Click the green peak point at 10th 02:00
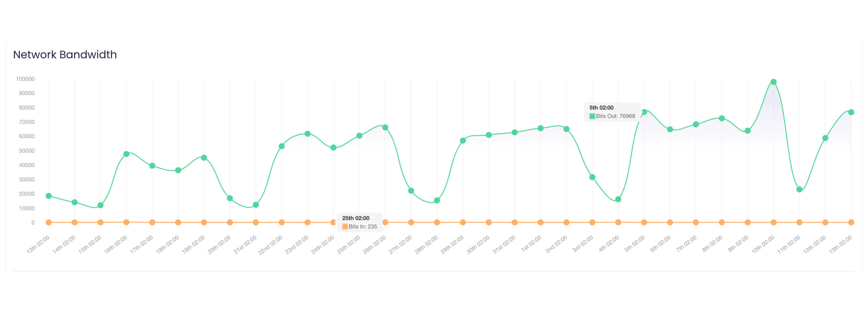Viewport: 868px width, 316px height. [773, 82]
